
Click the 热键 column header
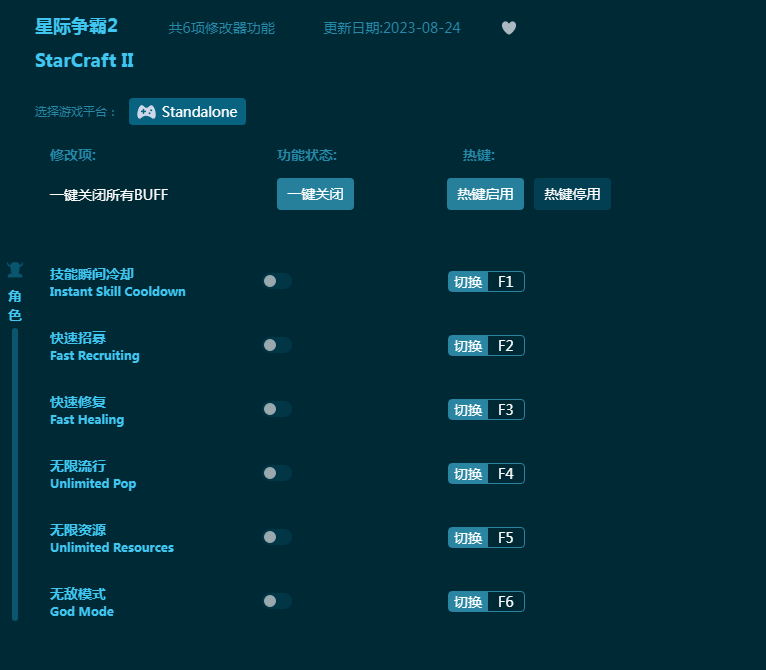coord(479,155)
